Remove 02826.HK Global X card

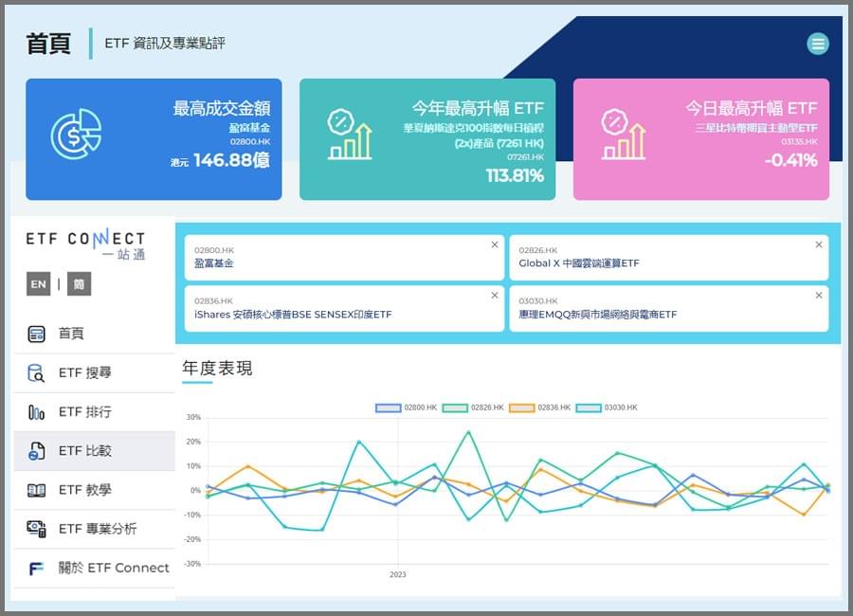tap(819, 245)
